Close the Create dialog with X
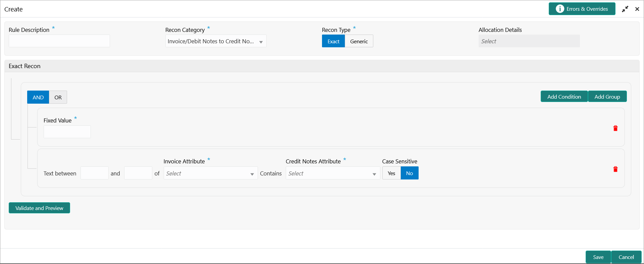This screenshot has height=264, width=644. [x=637, y=9]
